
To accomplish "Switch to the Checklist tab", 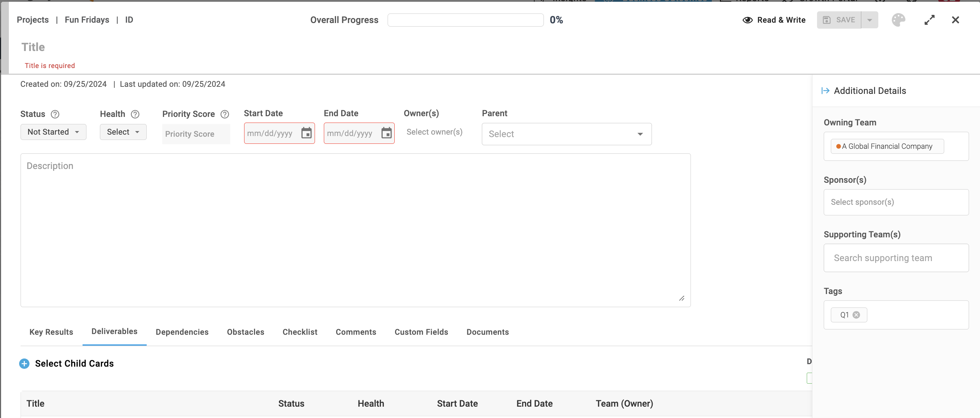I will click(300, 332).
